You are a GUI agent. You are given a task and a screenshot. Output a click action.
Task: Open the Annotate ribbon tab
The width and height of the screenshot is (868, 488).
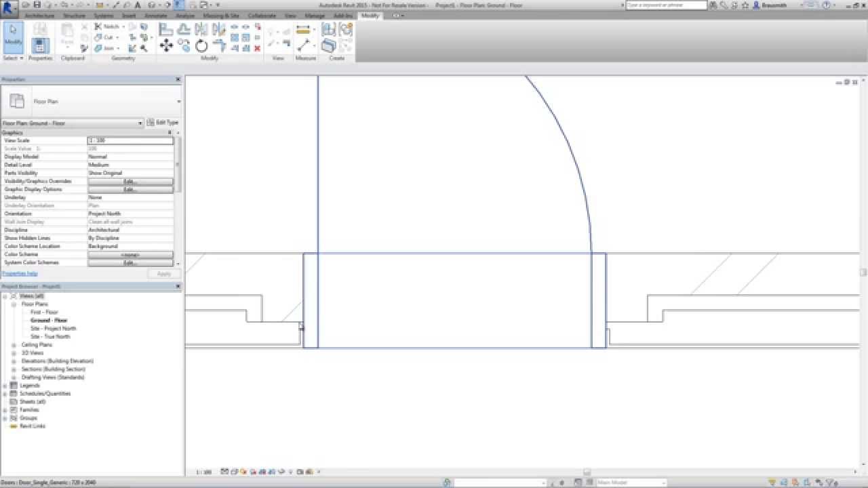[155, 15]
